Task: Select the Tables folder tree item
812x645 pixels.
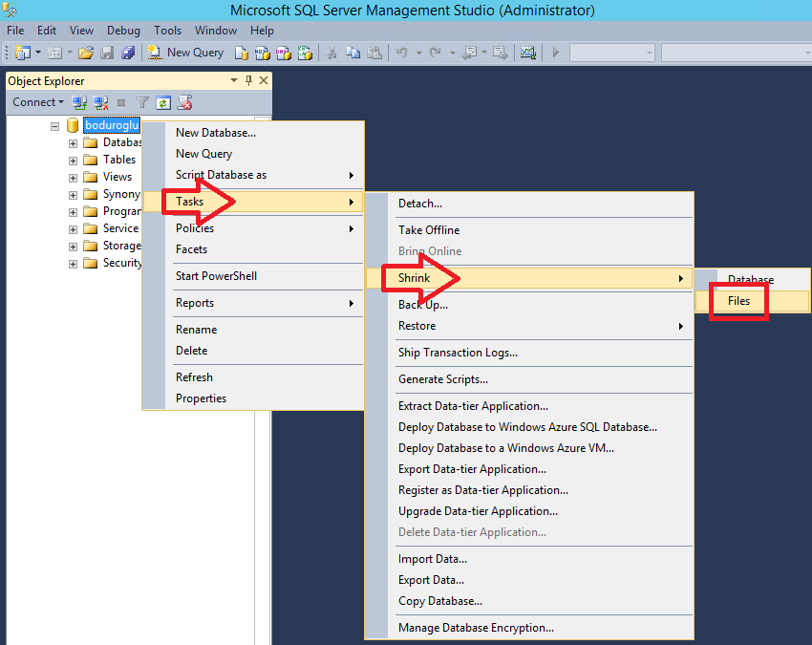Action: click(119, 160)
